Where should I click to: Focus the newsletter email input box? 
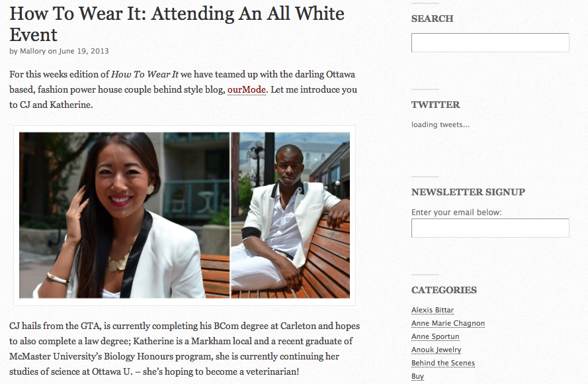coord(490,228)
